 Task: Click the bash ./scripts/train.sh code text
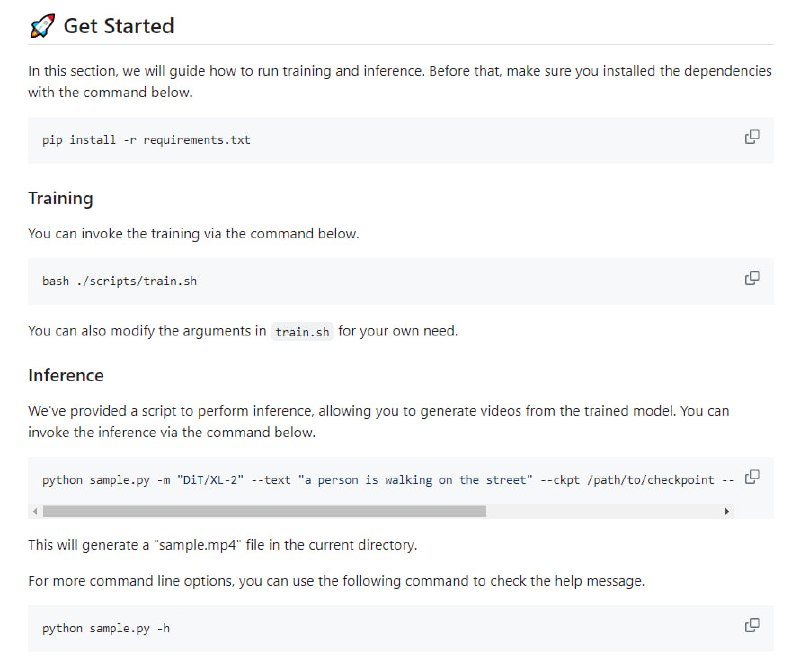pyautogui.click(x=119, y=281)
